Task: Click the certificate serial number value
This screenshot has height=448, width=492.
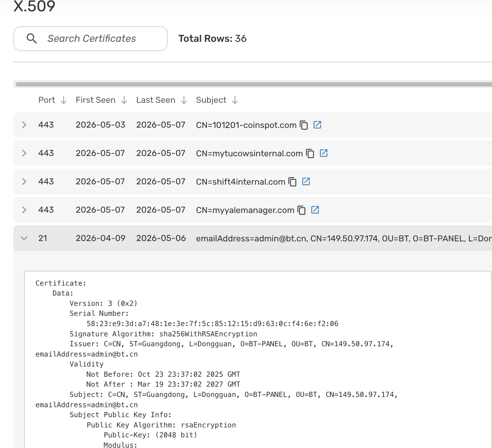Action: pyautogui.click(x=213, y=324)
